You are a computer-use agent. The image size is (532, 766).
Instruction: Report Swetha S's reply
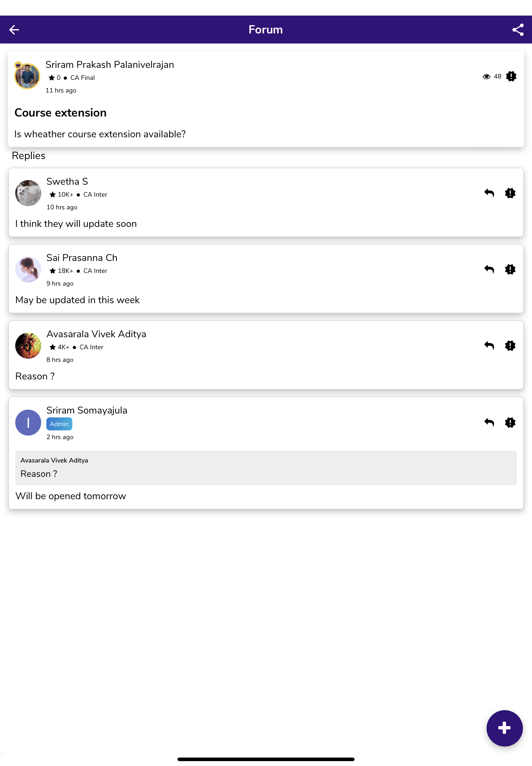pos(510,193)
